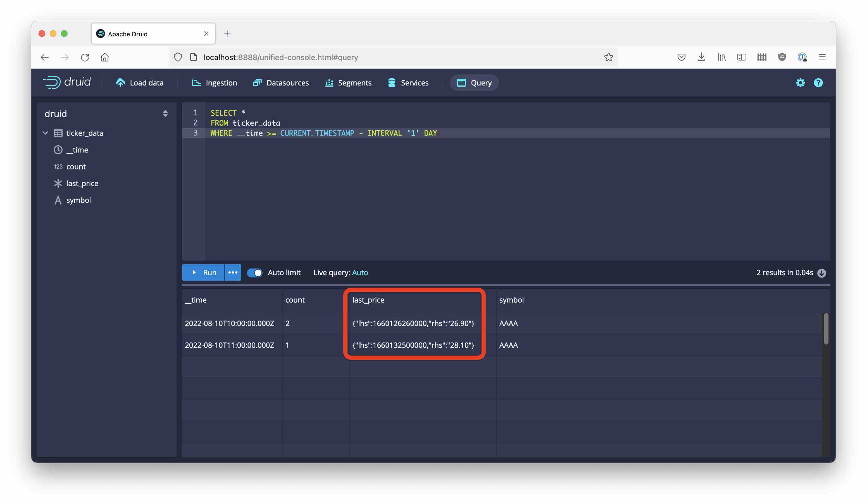Screen dimensions: 867x504
Task: Toggle the Auto limit switch
Action: click(x=254, y=273)
